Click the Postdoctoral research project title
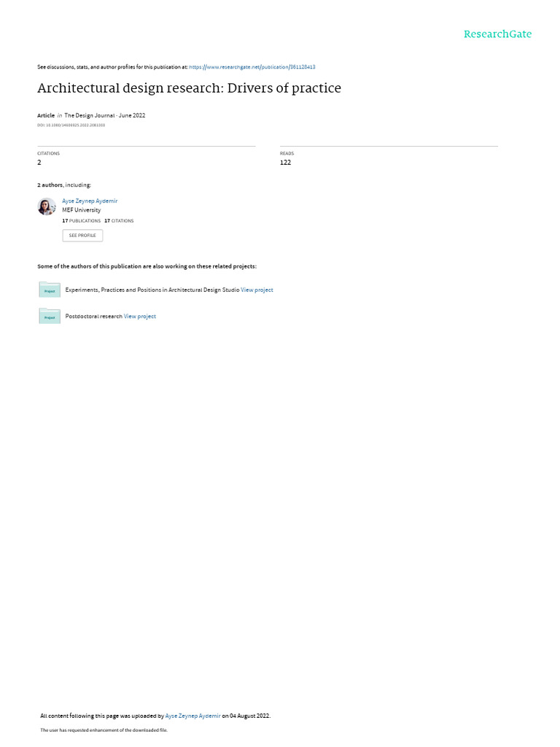 coord(94,317)
